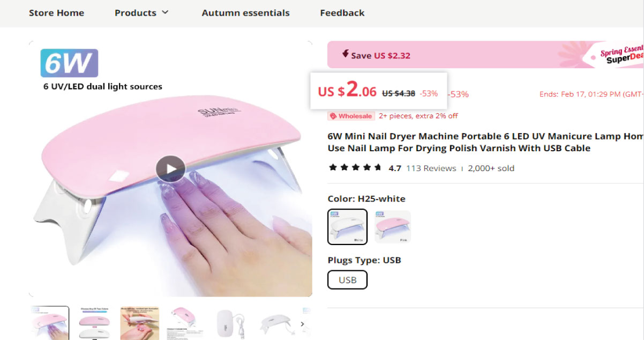The height and width of the screenshot is (340, 644).
Task: Play the product video
Action: coord(170,169)
